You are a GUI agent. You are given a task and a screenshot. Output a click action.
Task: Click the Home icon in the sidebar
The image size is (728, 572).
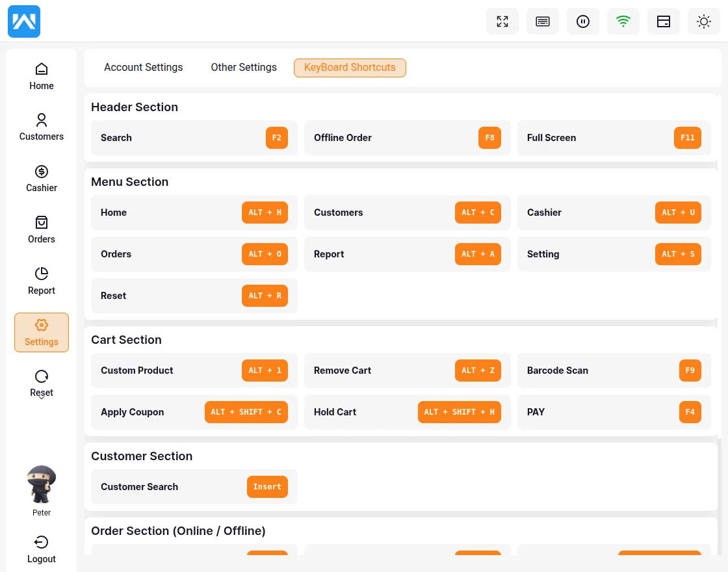tap(42, 75)
